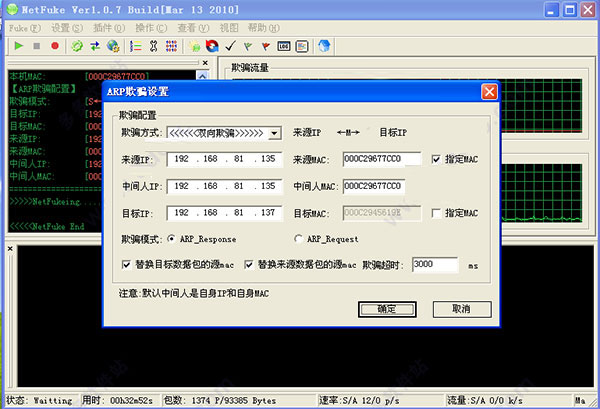
Task: Click the 包数 1374 P/93385 Bytes entry
Action: point(220,401)
